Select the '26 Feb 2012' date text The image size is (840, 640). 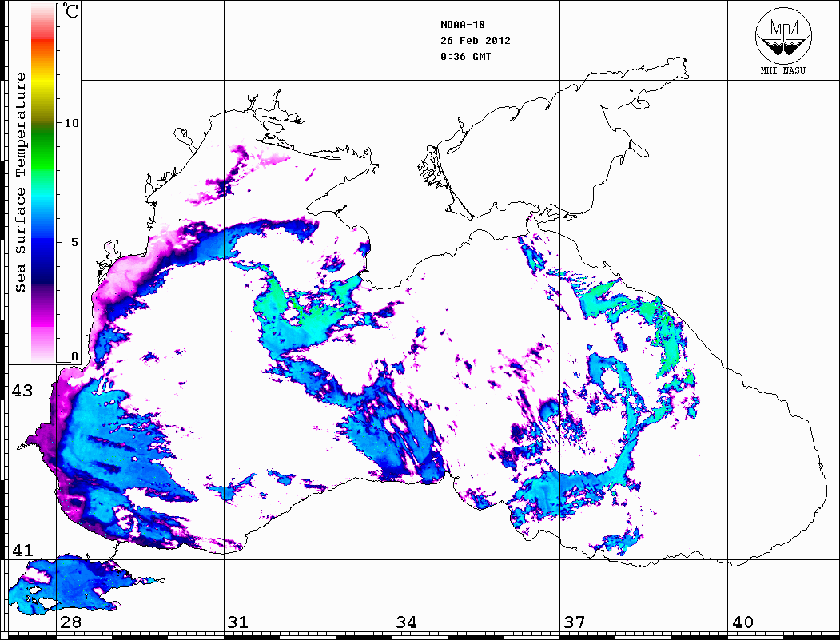476,41
